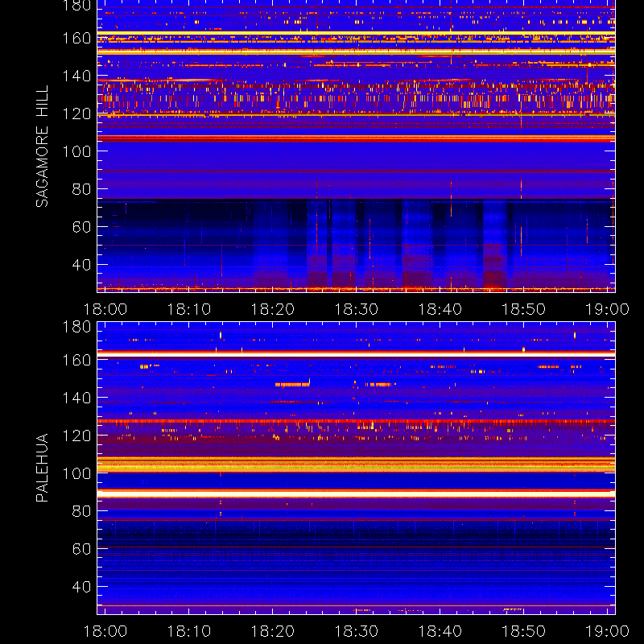Click 18:20 time label under Sagamore Hill plot

point(273,309)
